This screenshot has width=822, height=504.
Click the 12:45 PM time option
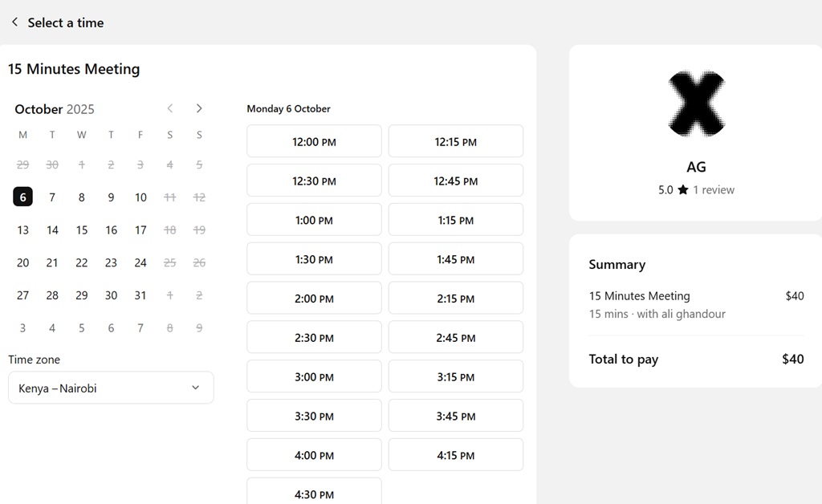(455, 180)
